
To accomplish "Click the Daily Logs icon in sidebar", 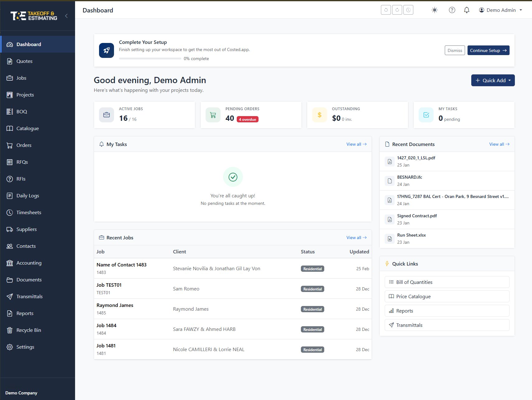I will [10, 196].
